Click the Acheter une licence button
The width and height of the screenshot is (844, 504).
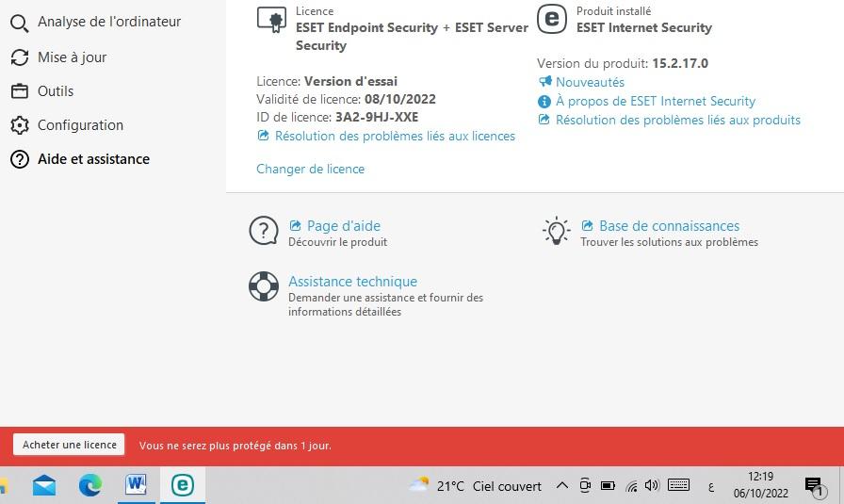70,445
